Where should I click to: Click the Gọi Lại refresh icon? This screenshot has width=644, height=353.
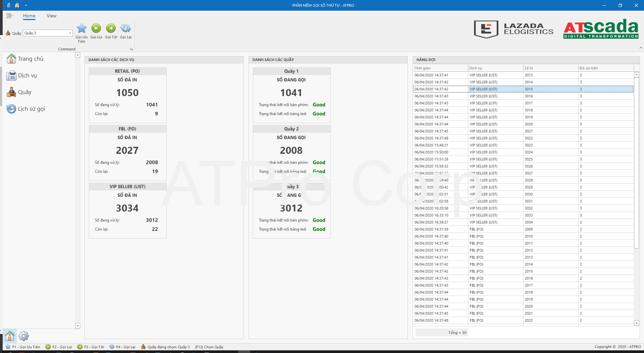(126, 29)
